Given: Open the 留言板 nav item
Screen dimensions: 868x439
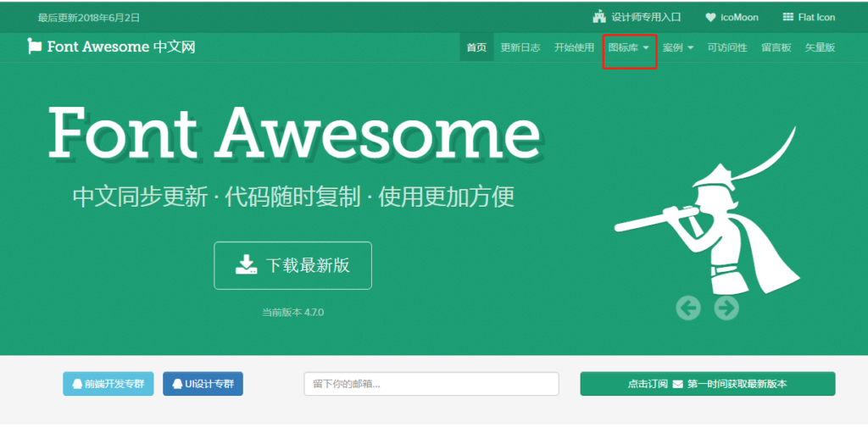Looking at the screenshot, I should pos(776,47).
